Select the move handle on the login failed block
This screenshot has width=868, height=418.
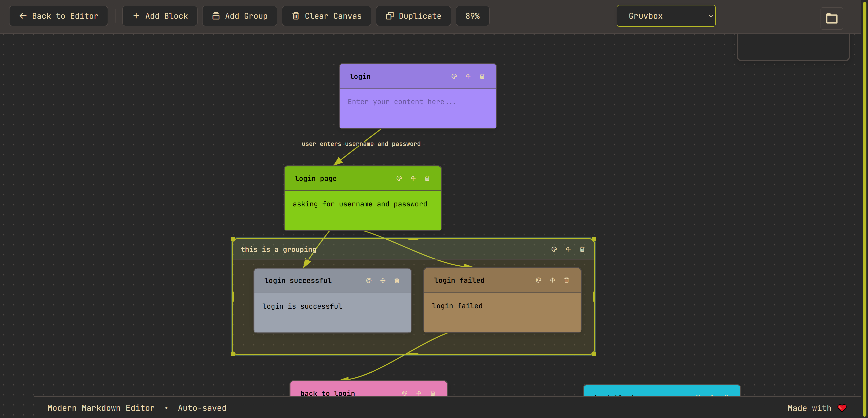[552, 280]
